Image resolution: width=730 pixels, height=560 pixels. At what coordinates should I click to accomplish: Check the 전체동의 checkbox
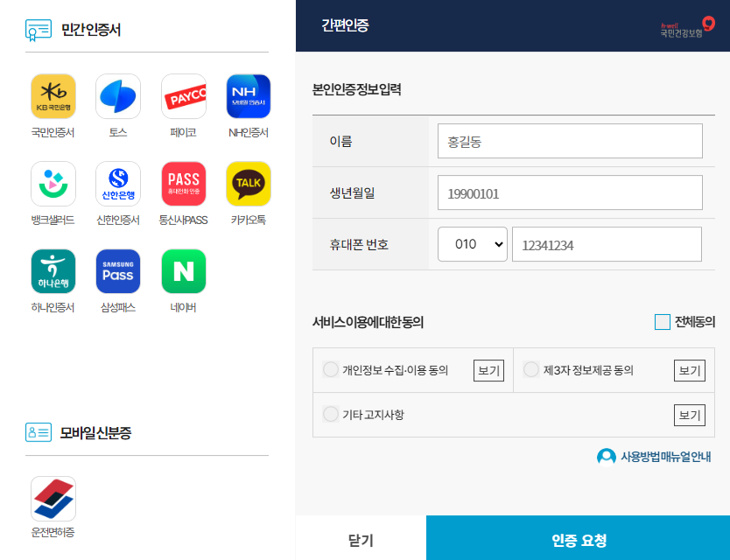coord(662,322)
